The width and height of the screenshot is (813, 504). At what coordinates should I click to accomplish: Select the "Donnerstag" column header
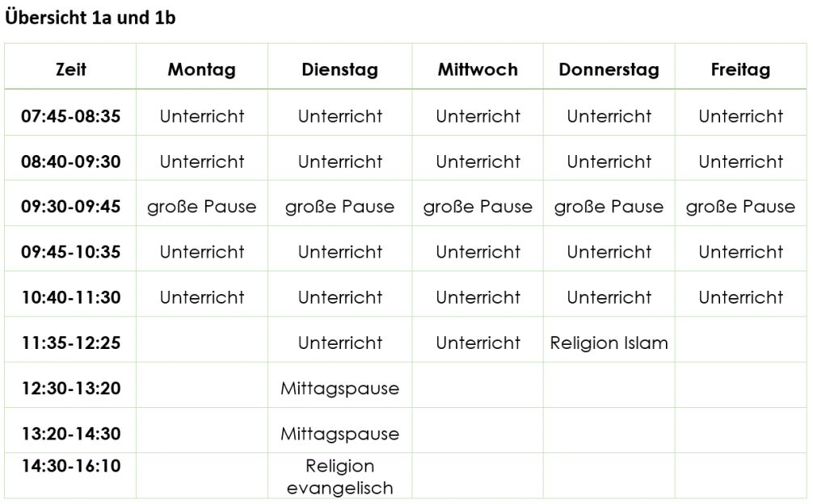tap(609, 69)
